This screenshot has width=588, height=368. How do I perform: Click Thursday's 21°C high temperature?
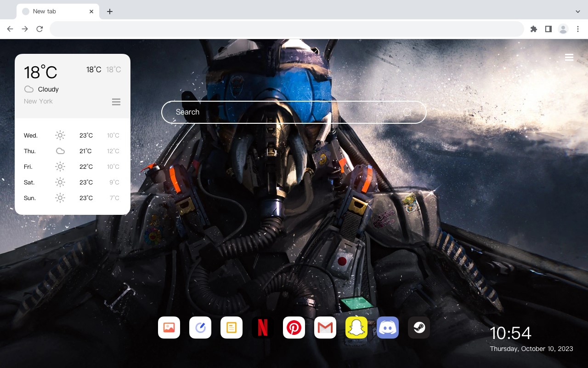coord(86,151)
